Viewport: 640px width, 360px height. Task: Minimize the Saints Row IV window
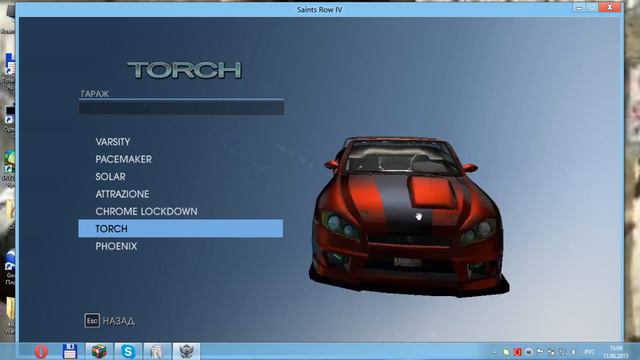tap(578, 7)
